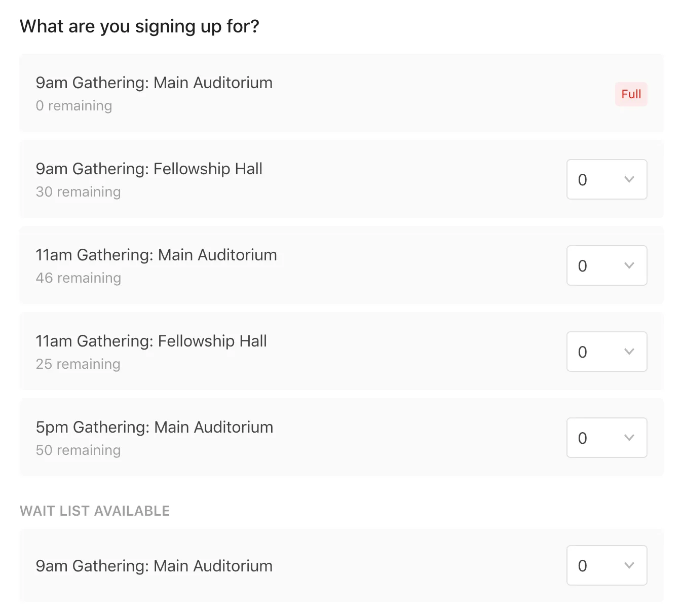The image size is (683, 616).
Task: Click the "What are you signing up for?" heading
Action: pos(139,26)
